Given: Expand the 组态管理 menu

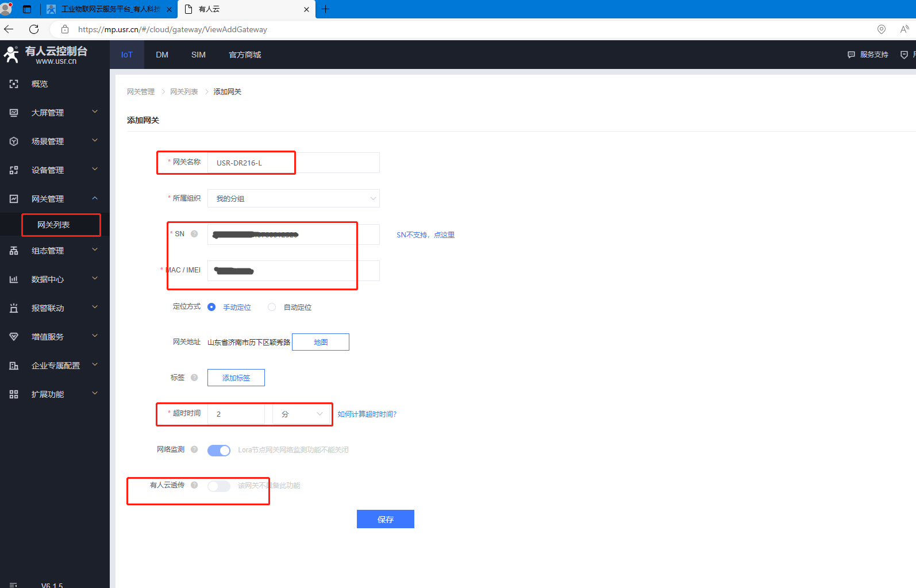Looking at the screenshot, I should pos(95,249).
